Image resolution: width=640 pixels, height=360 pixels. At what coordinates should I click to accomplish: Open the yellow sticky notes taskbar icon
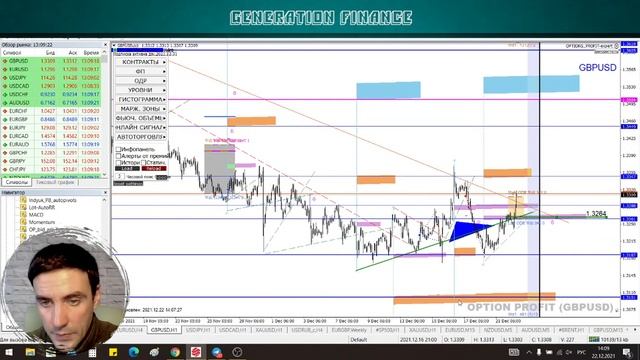[x=113, y=352]
